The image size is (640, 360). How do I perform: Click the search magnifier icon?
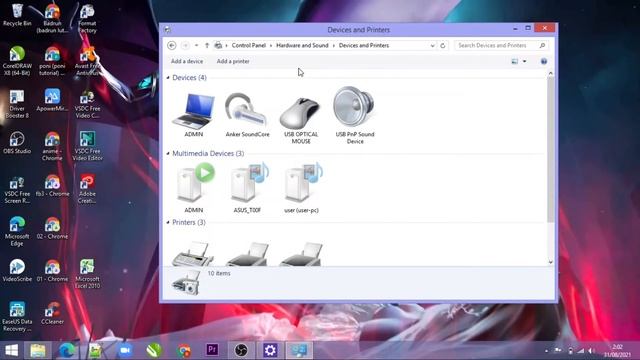(542, 45)
